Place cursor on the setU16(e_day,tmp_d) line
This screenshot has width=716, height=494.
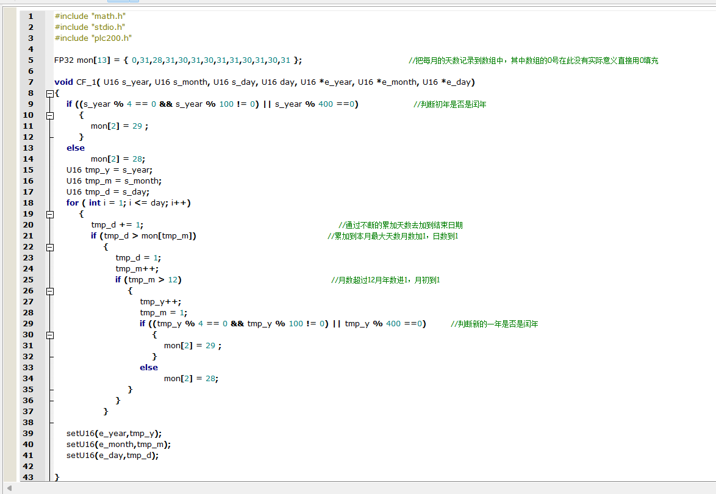(x=112, y=455)
